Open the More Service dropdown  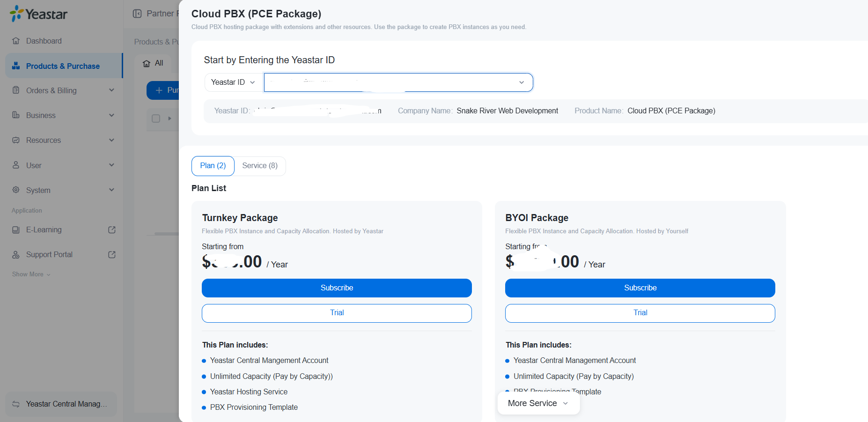(x=538, y=403)
